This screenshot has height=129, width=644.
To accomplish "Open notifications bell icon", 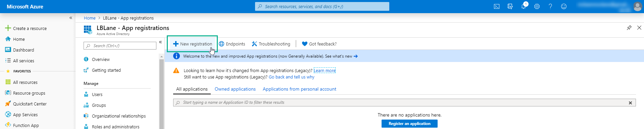I will coord(524,6).
